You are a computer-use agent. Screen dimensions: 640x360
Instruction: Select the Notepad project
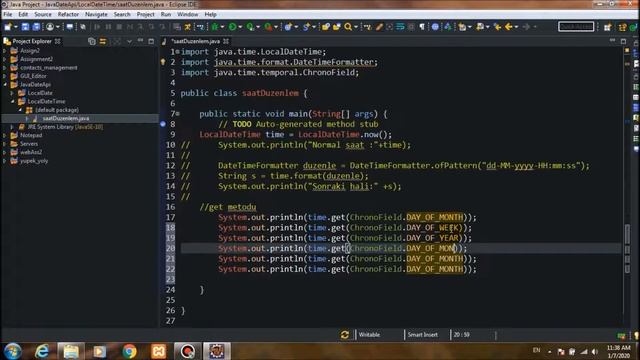click(31, 135)
